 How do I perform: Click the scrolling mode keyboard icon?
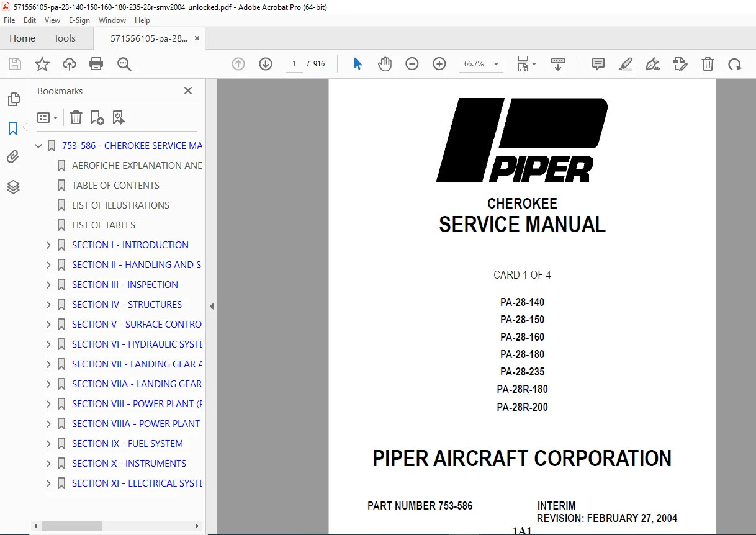558,64
